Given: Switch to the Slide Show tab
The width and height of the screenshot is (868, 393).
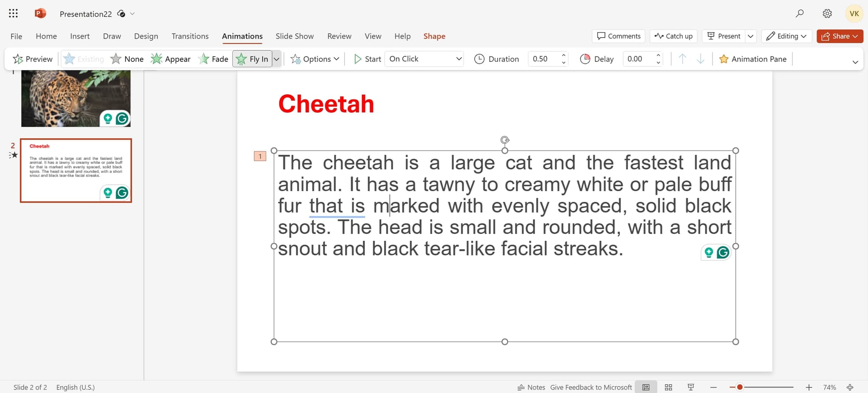Looking at the screenshot, I should coord(295,36).
